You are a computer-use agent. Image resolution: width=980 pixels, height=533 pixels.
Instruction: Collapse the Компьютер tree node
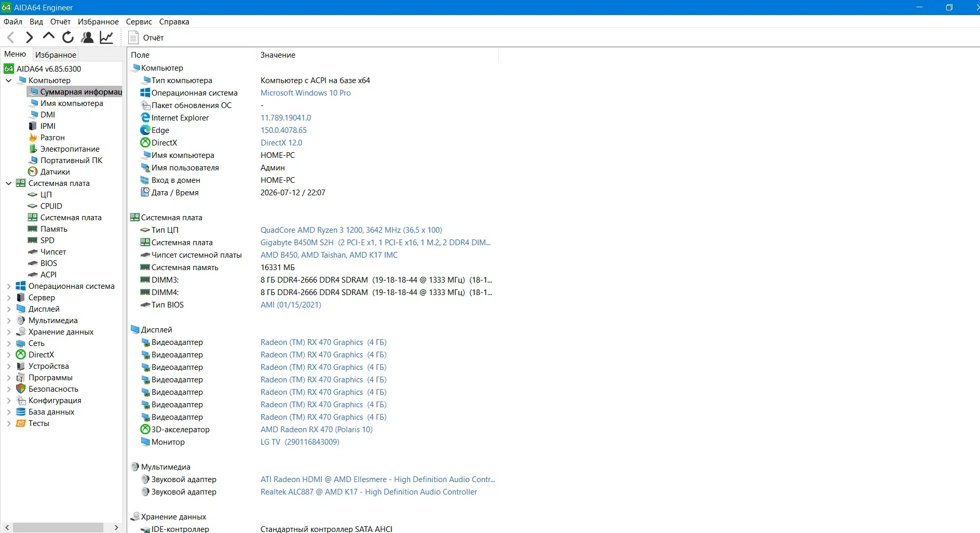(9, 81)
